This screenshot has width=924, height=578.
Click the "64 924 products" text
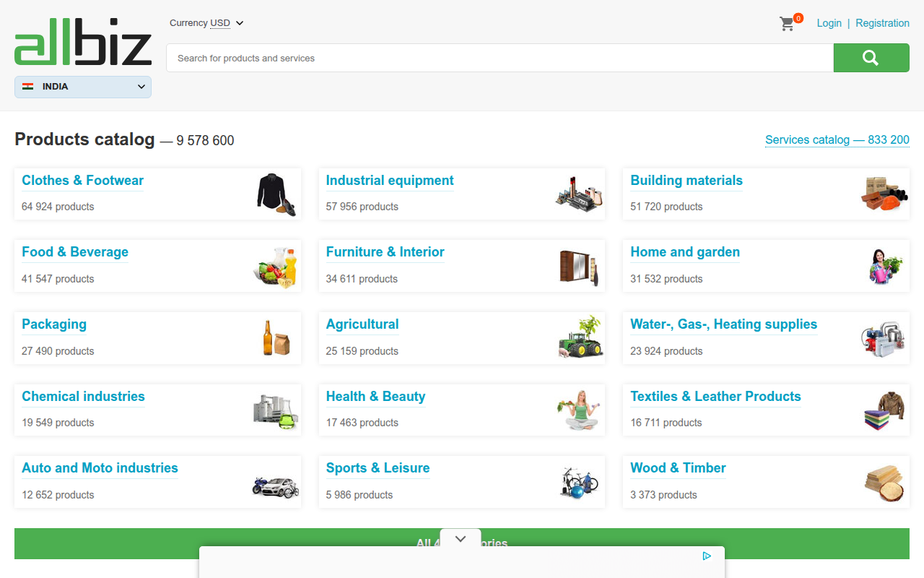[58, 207]
